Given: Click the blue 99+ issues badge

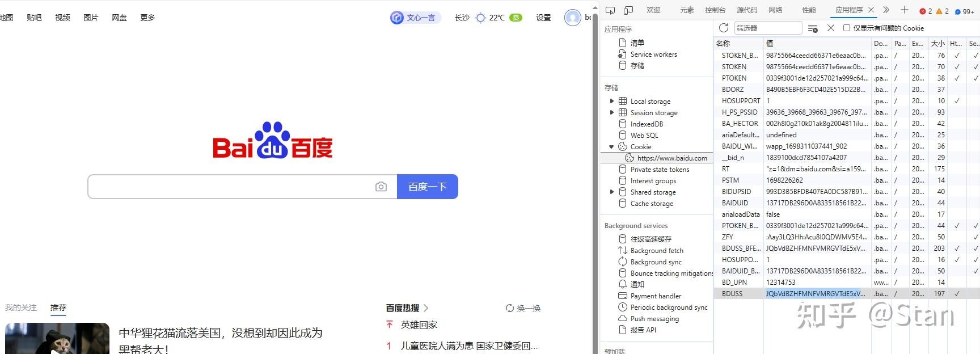Looking at the screenshot, I should coord(964,11).
